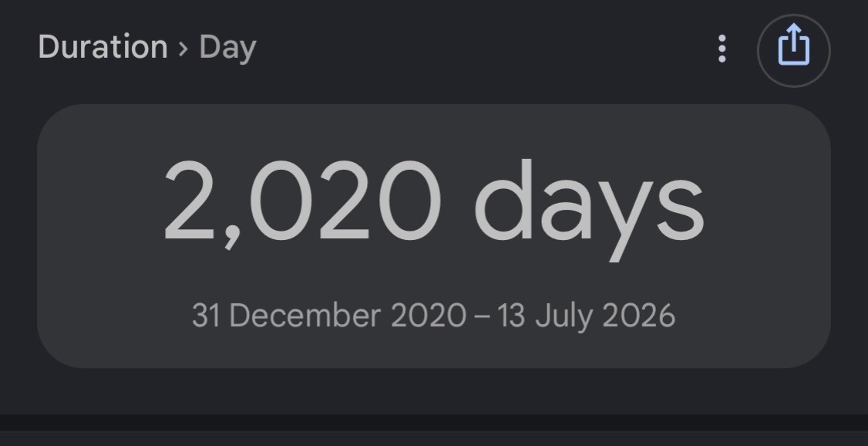This screenshot has width=868, height=446.
Task: Tap the word December in the date range
Action: pos(305,316)
